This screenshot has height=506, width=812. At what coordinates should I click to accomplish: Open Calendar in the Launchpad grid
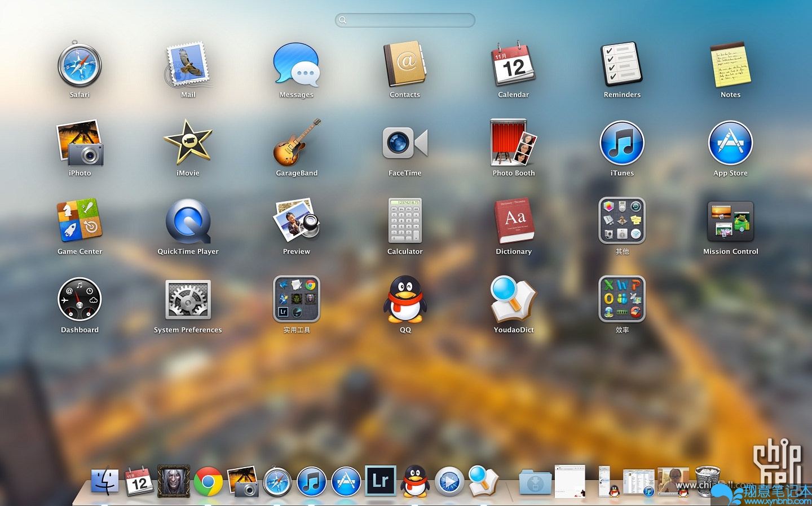coord(513,65)
